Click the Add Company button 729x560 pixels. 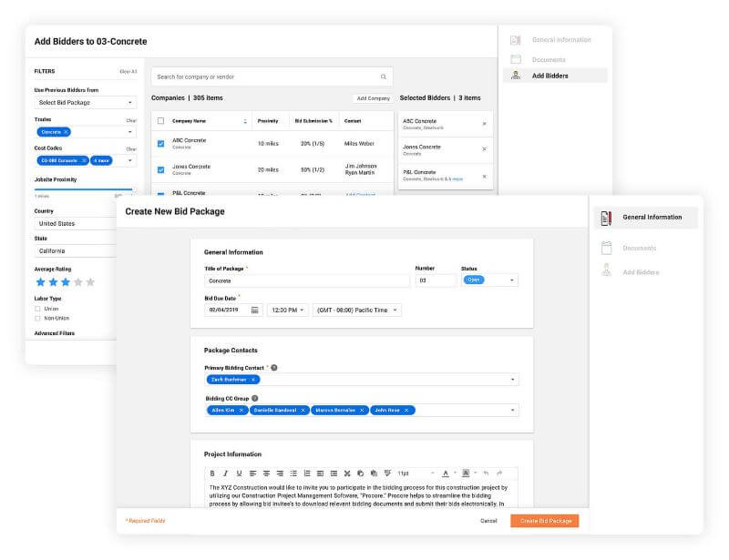[374, 98]
